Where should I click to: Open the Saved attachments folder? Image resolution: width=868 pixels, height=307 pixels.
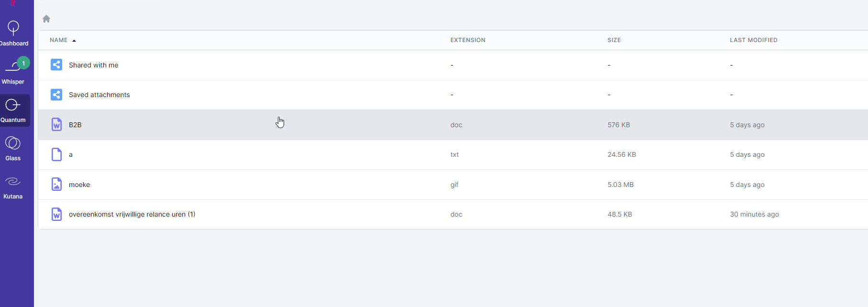click(x=99, y=94)
